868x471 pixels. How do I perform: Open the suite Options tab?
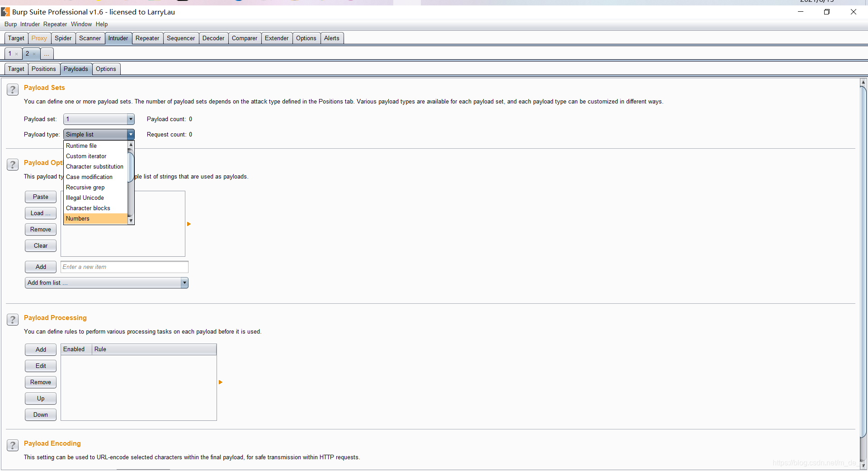(306, 38)
